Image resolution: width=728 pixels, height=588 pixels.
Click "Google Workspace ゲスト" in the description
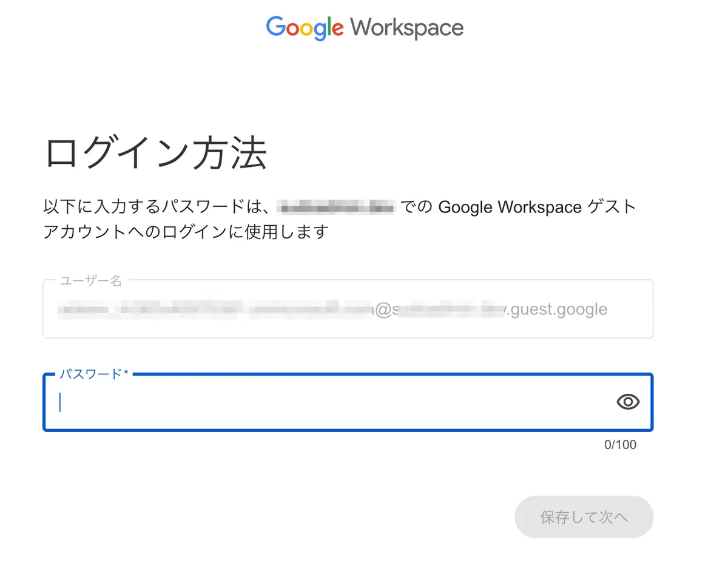pyautogui.click(x=536, y=208)
